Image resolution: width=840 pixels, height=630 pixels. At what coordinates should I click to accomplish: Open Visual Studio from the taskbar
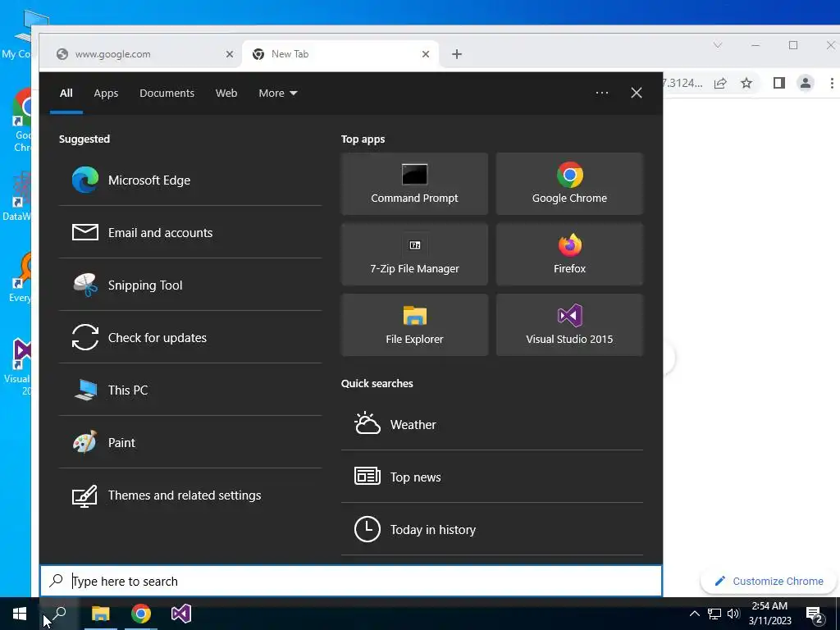[181, 614]
